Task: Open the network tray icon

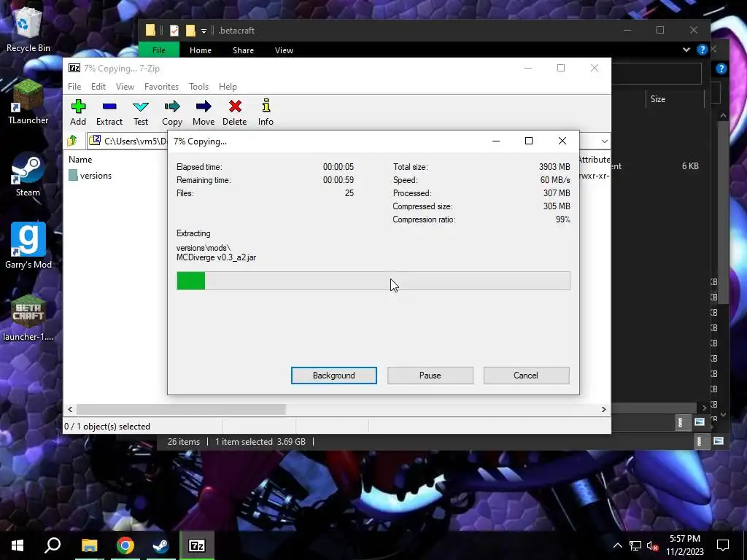Action: coord(635,545)
